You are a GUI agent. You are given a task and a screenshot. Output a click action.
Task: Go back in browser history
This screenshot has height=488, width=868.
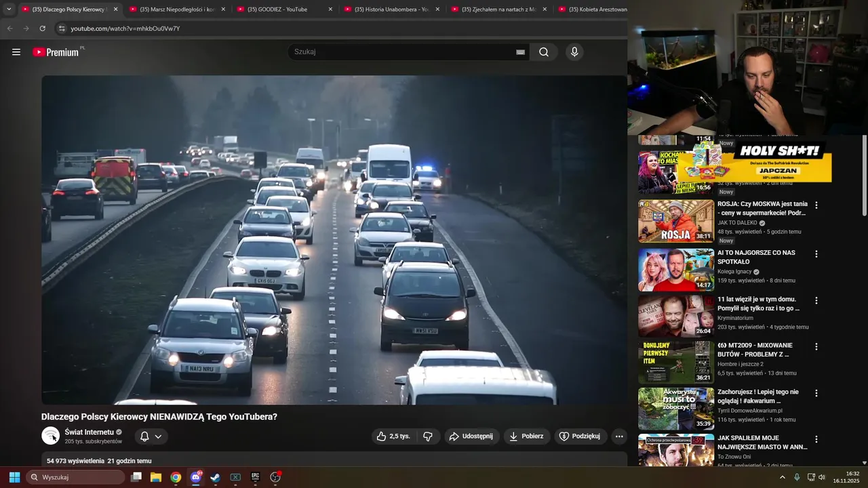click(x=9, y=28)
